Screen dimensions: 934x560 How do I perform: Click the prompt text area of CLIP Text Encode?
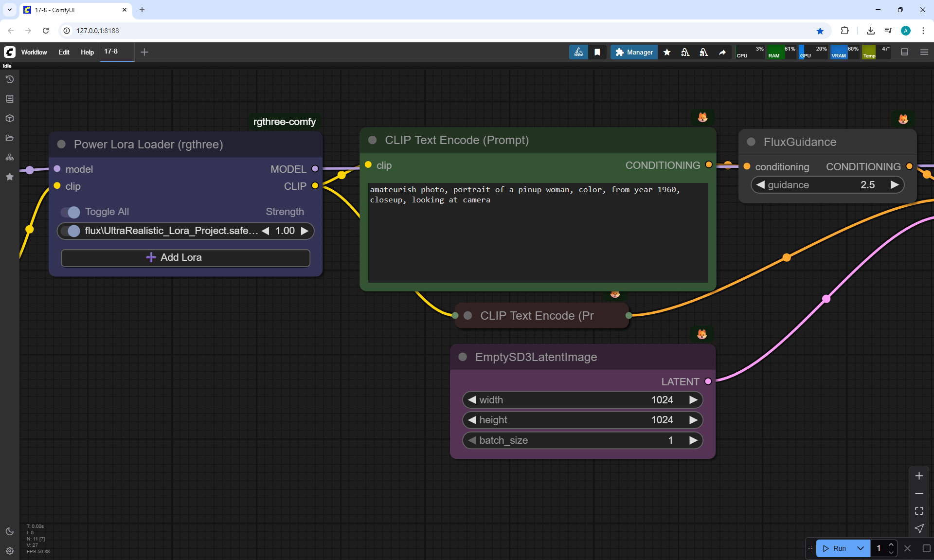[x=538, y=234]
